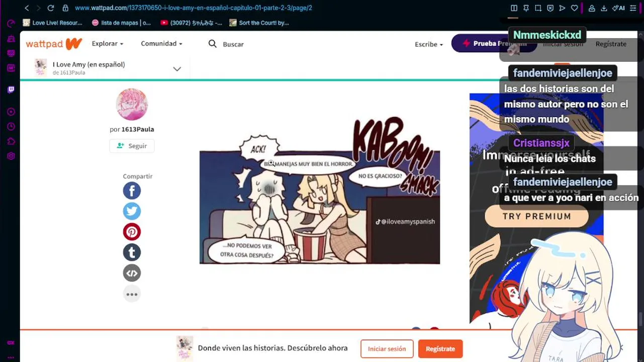Viewport: 644px width, 362px height.
Task: Open the extensions cube icon in sidebar
Action: [x=11, y=141]
